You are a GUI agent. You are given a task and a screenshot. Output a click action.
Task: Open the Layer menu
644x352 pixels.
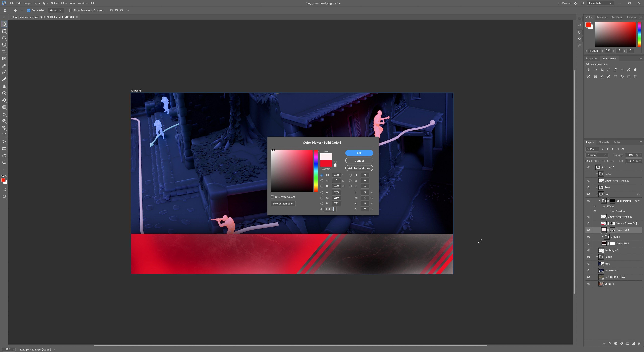click(x=37, y=3)
